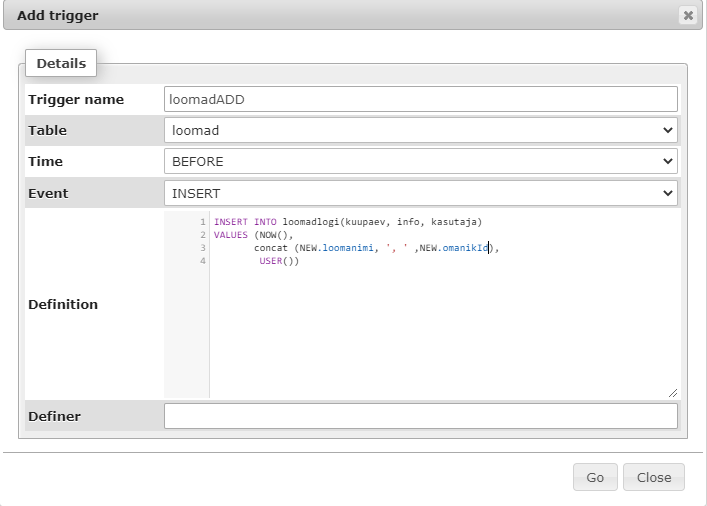Screen dimensions: 707x506
Task: Click inside the Definition code editor's empty area
Action: coord(440,330)
